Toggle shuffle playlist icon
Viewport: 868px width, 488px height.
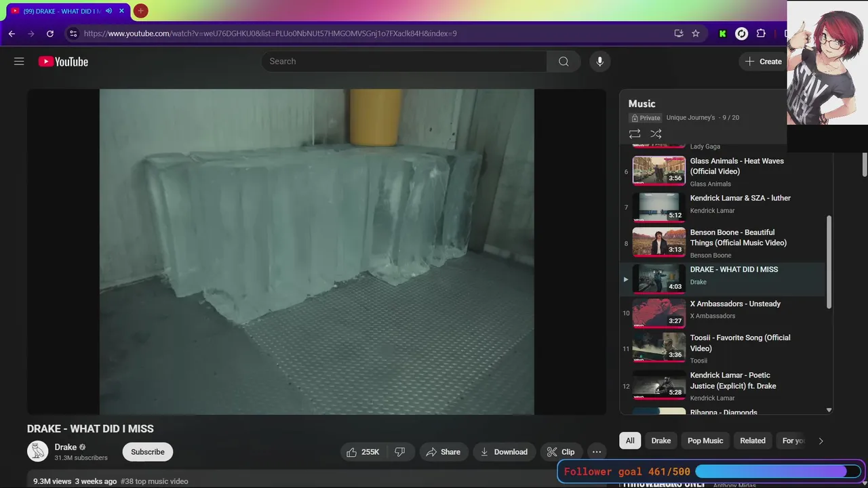coord(656,134)
